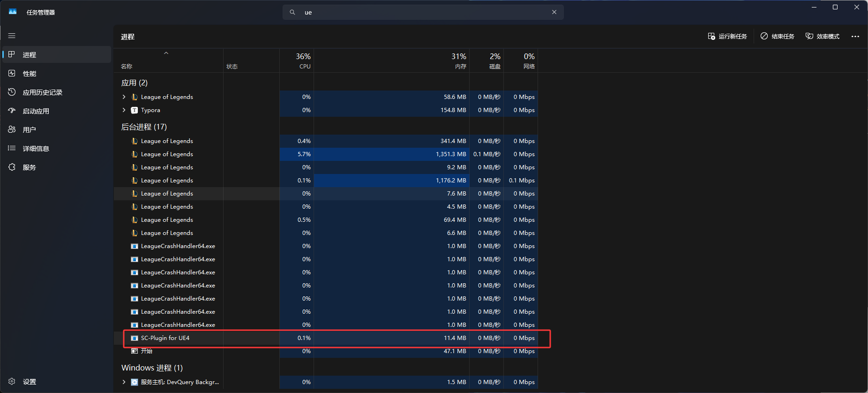Sort by 磁盘 column header

(x=486, y=60)
